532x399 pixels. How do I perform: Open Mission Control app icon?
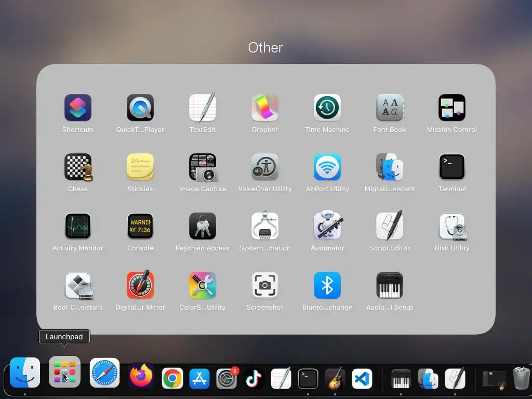(452, 108)
